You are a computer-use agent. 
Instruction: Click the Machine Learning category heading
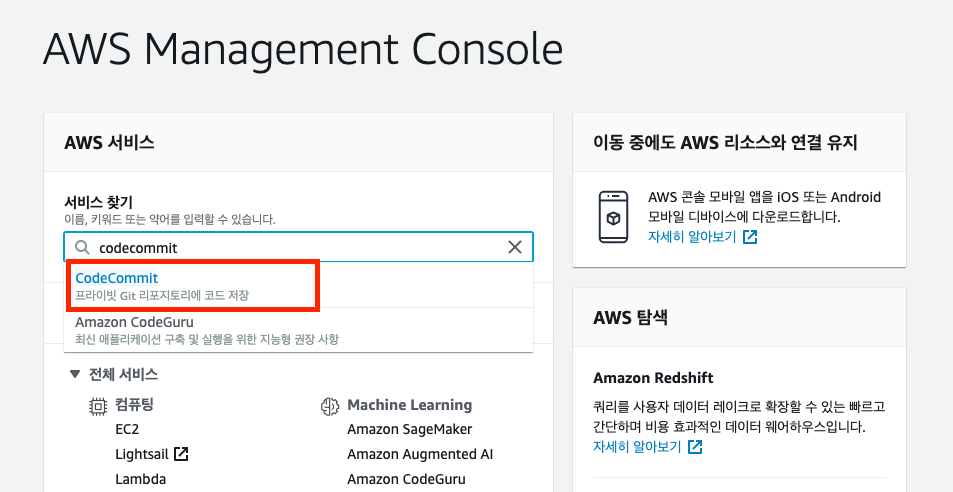pos(410,405)
